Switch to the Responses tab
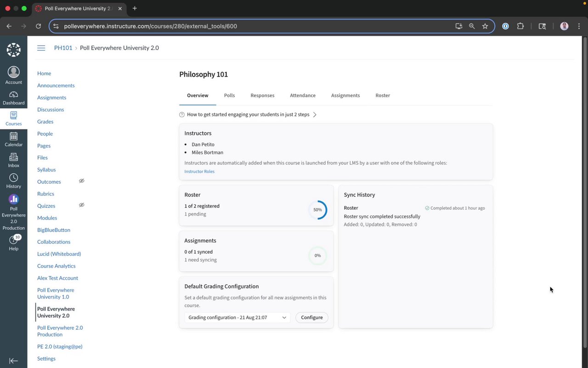The image size is (588, 368). [262, 95]
